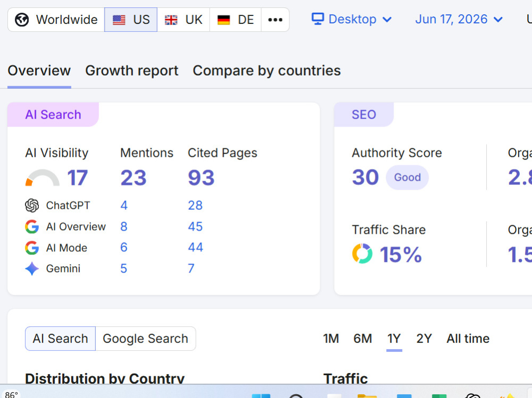
Task: Click the German flag icon
Action: point(223,20)
